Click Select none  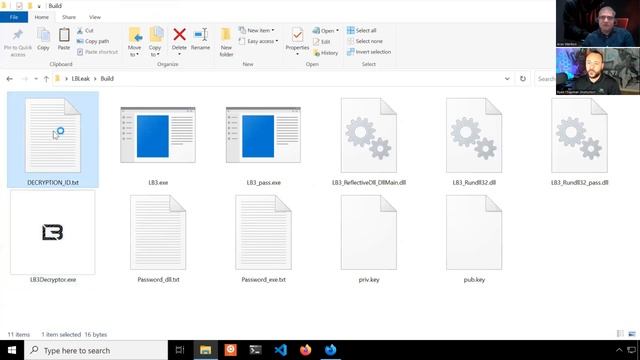click(x=365, y=41)
